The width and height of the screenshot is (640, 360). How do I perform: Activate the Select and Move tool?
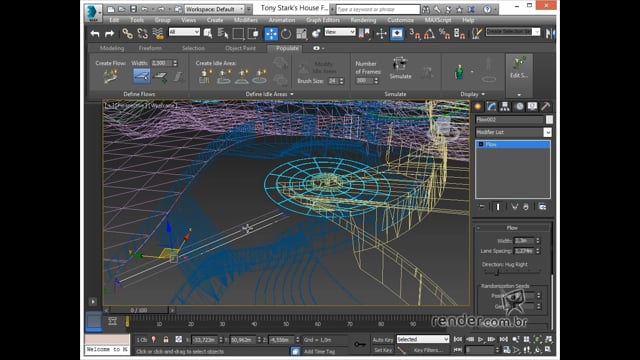pos(271,34)
